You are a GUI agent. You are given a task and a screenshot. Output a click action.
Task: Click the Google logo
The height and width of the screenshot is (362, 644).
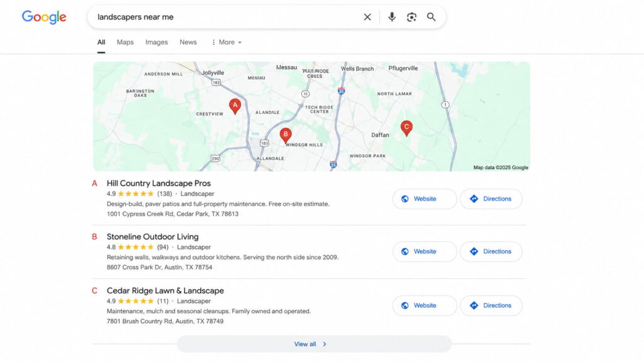click(x=44, y=17)
